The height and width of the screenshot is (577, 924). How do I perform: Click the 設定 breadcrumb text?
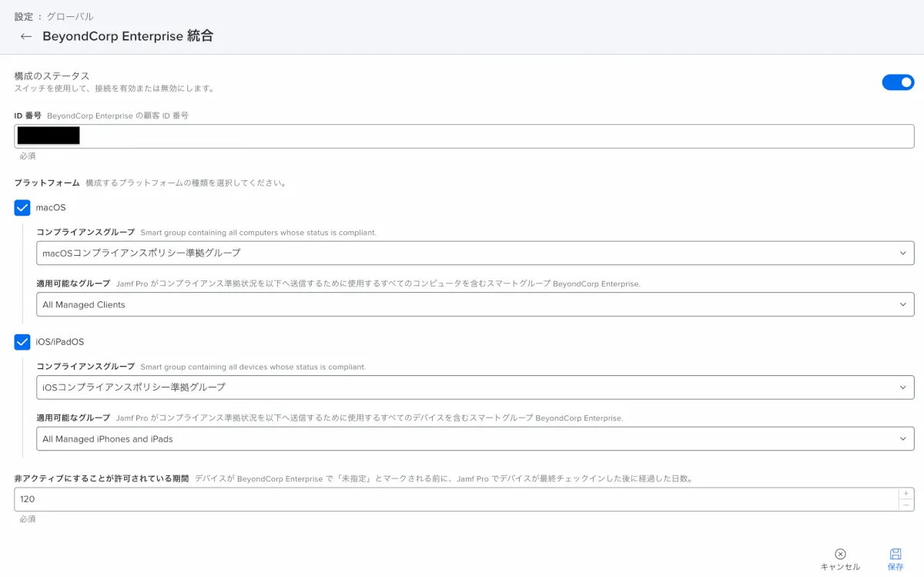click(24, 16)
